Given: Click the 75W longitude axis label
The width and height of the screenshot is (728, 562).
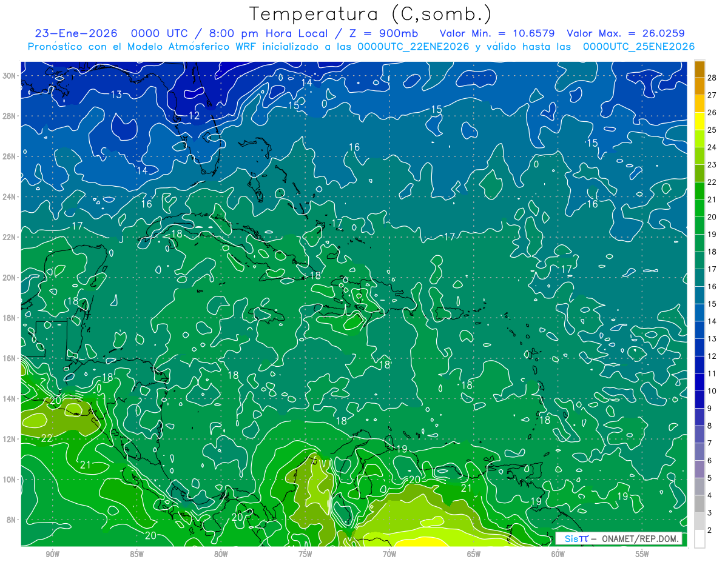Looking at the screenshot, I should coord(305,555).
